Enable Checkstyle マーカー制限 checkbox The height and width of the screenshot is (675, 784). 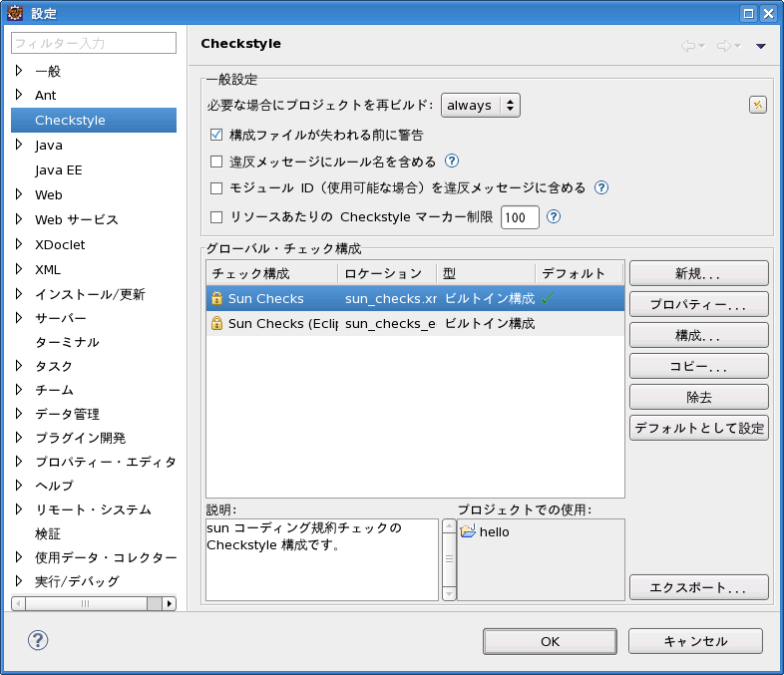tap(216, 217)
